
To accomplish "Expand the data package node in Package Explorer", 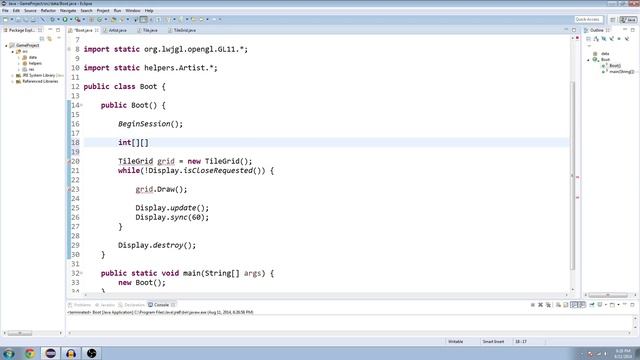I will point(19,58).
